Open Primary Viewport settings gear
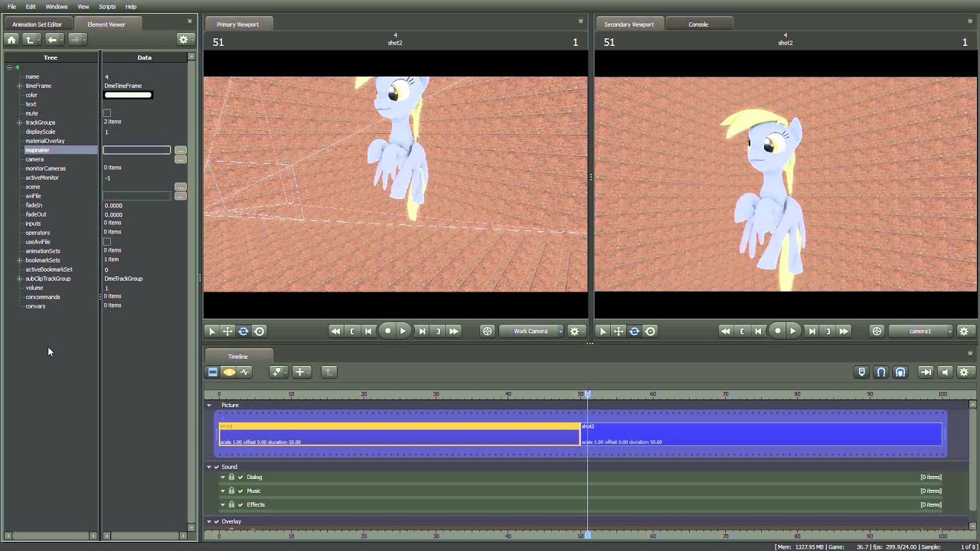 (x=575, y=331)
